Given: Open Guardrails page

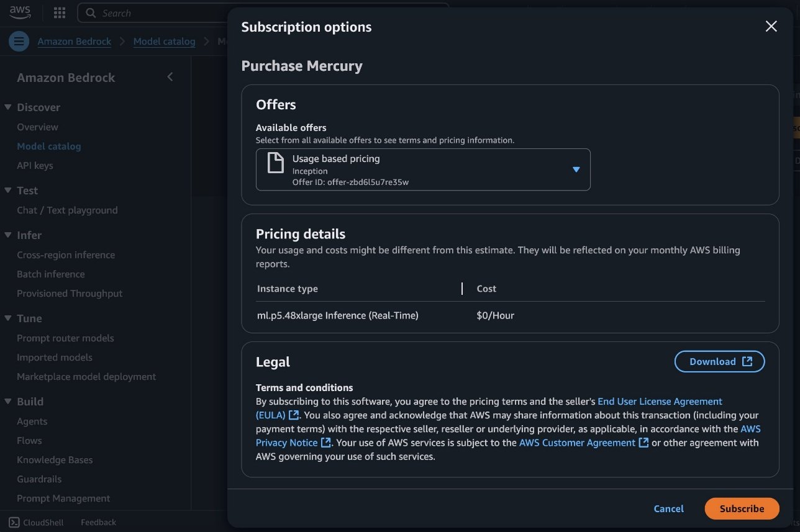Looking at the screenshot, I should pyautogui.click(x=39, y=479).
